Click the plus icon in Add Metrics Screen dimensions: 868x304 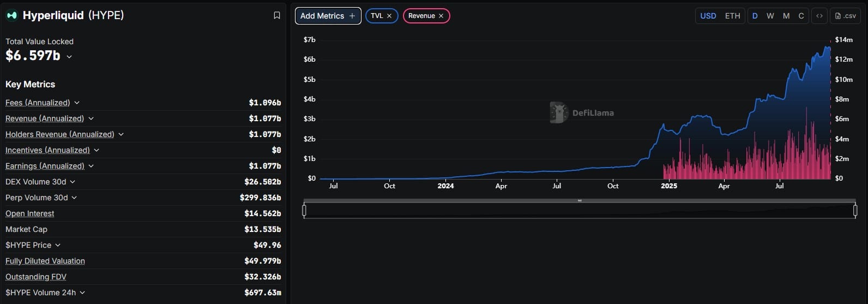point(352,16)
